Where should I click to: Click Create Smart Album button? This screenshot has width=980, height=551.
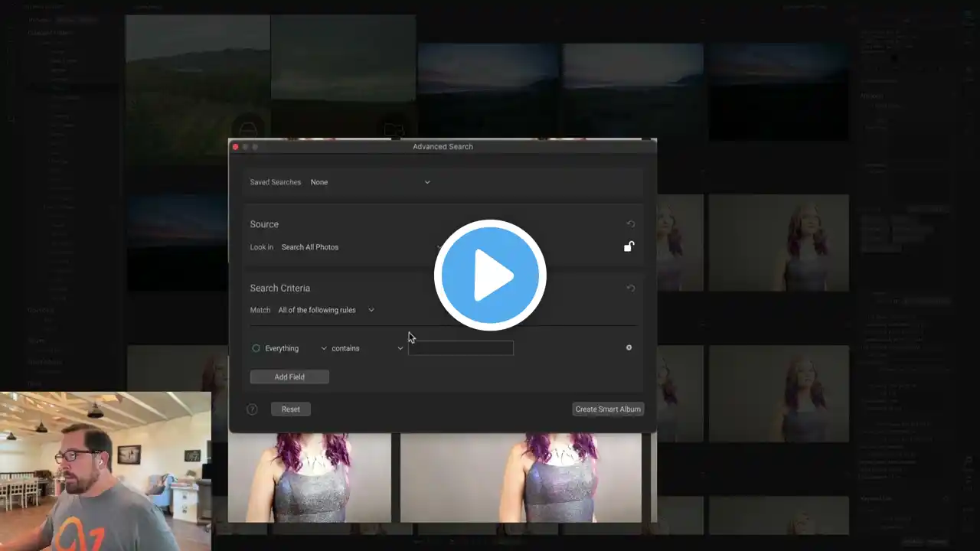point(608,409)
